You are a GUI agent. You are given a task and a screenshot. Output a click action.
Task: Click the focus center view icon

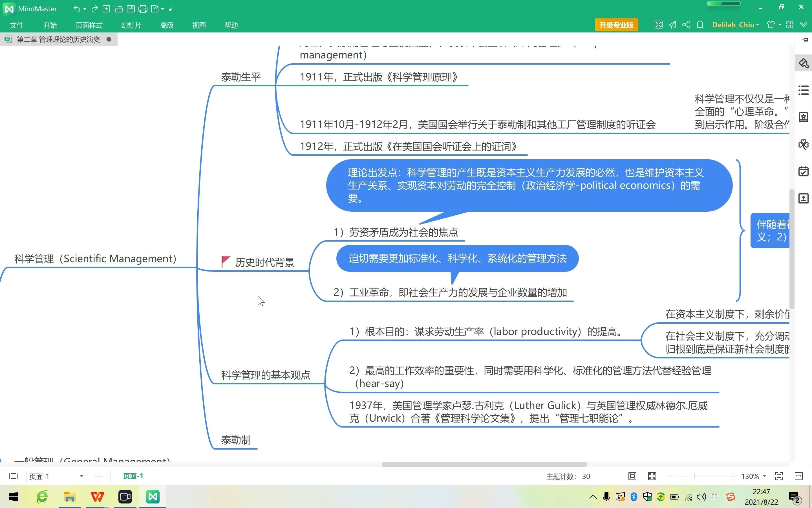pos(779,476)
